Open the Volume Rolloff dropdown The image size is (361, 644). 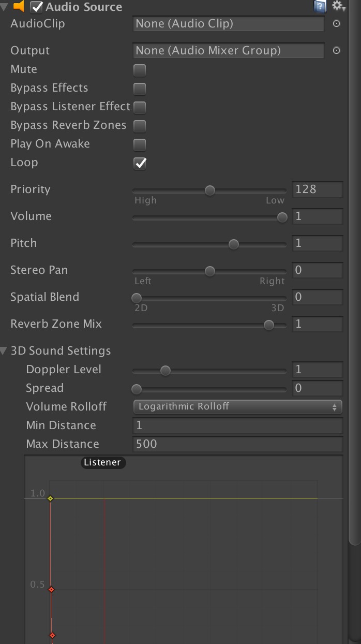point(237,407)
